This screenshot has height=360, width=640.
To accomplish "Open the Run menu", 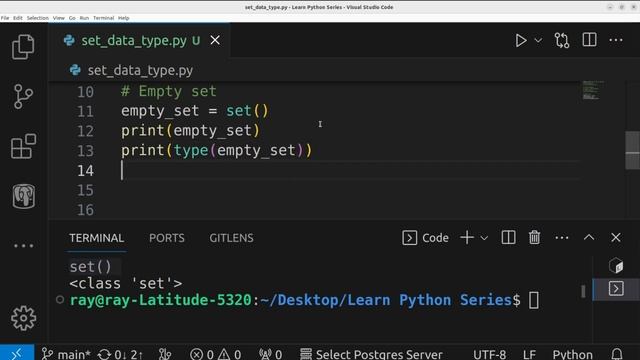I will (84, 18).
